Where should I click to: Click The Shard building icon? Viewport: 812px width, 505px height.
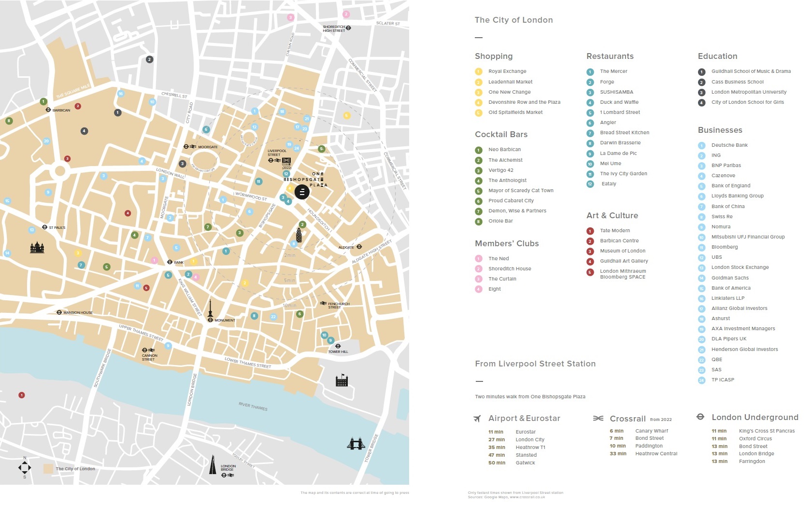point(213,464)
